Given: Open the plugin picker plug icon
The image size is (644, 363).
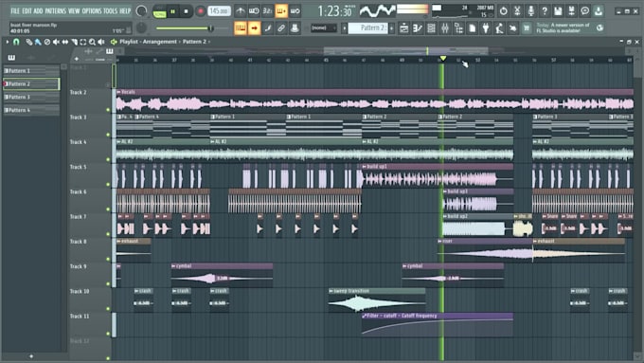Looking at the screenshot, I should click(486, 28).
